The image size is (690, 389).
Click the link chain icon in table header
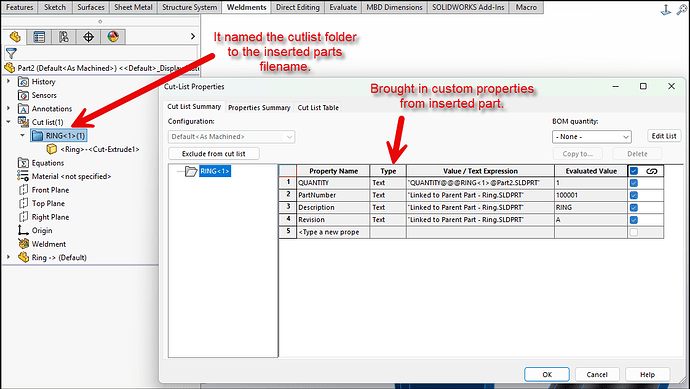coord(652,171)
